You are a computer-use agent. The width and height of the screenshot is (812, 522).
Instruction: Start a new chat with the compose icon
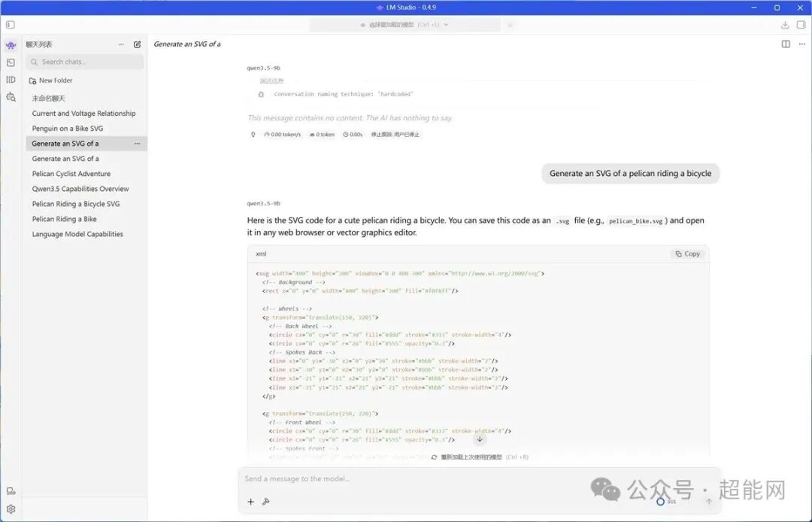(138, 44)
